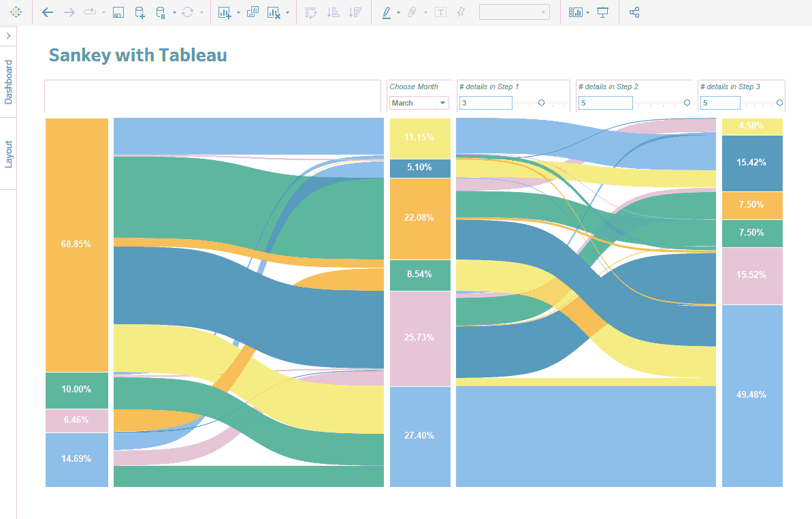Add a new data source

pos(140,12)
